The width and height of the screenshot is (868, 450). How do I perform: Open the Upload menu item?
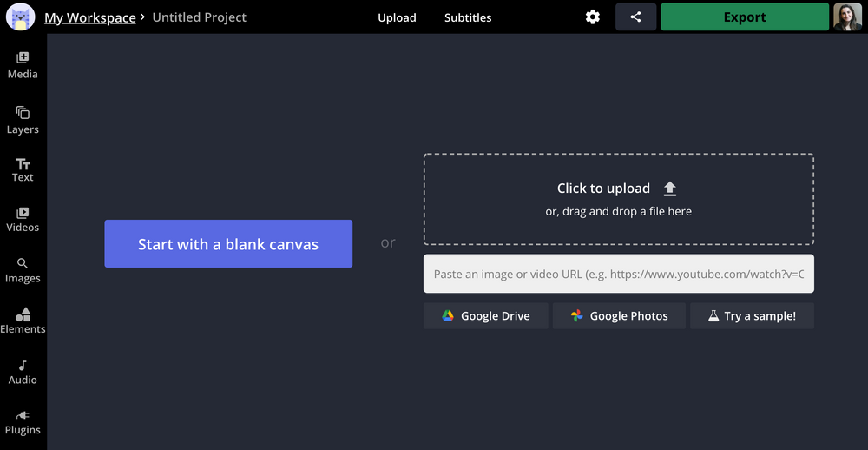[397, 17]
